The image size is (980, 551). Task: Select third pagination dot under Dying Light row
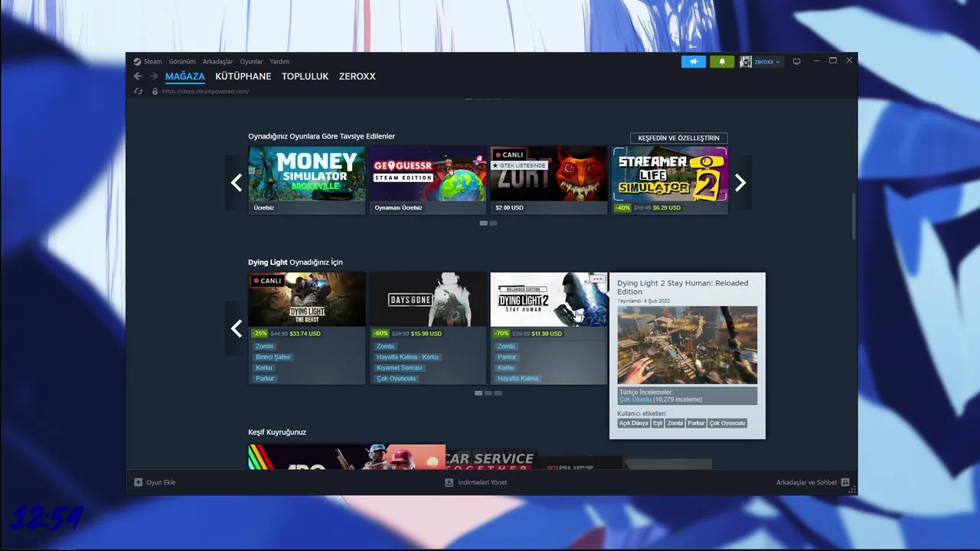(x=498, y=393)
